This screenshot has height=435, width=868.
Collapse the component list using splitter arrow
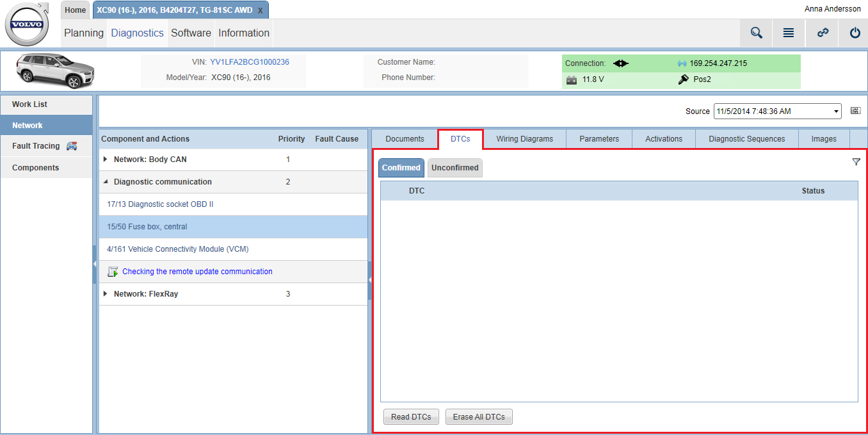coord(369,280)
